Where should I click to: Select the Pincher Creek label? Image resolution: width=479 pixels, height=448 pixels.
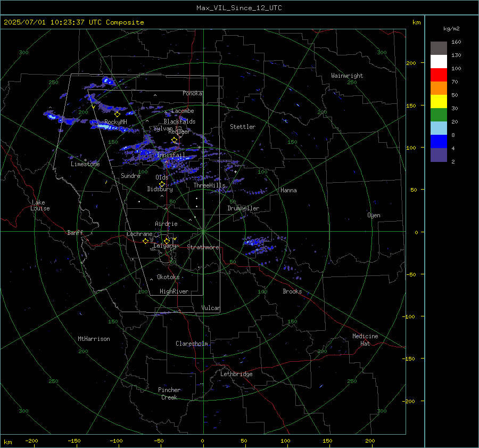(169, 394)
